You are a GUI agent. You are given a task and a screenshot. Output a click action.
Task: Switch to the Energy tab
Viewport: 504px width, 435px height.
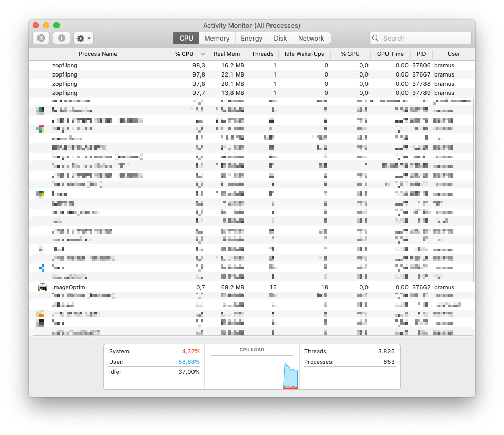tap(251, 39)
